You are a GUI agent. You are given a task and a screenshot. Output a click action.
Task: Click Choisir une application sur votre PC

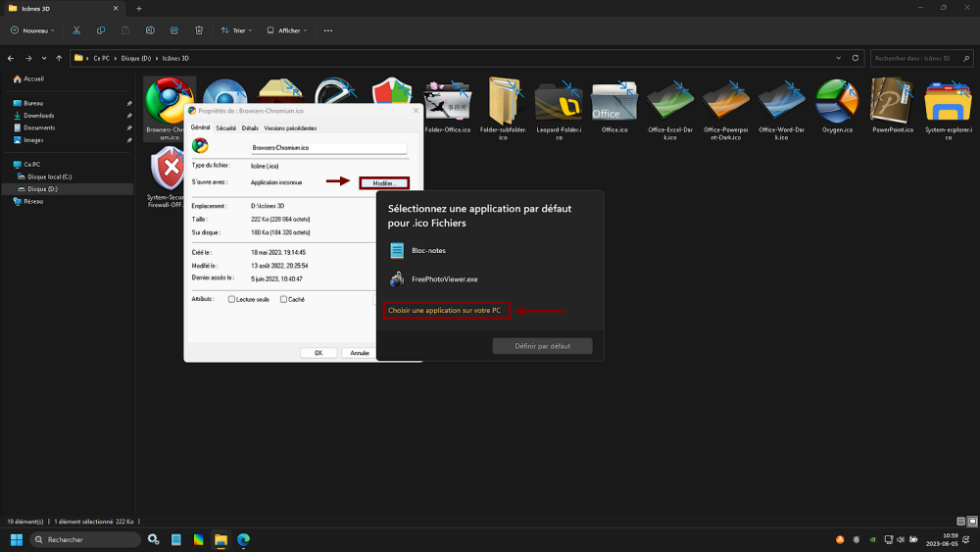coord(446,310)
